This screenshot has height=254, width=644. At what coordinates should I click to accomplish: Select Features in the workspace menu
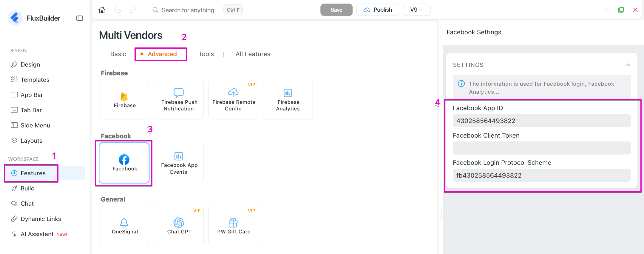click(x=45, y=173)
